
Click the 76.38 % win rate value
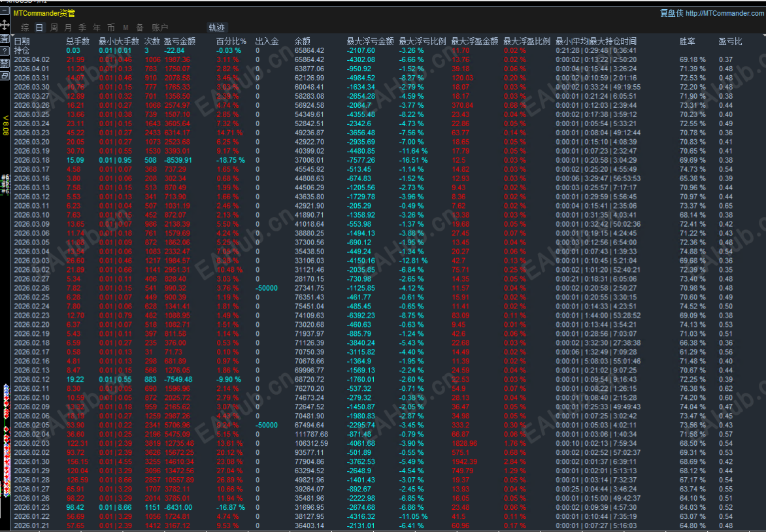[693, 389]
